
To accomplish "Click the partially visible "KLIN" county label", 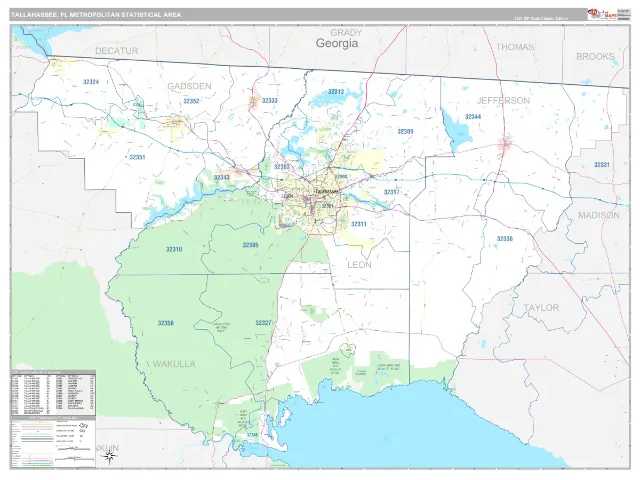I will (107, 448).
